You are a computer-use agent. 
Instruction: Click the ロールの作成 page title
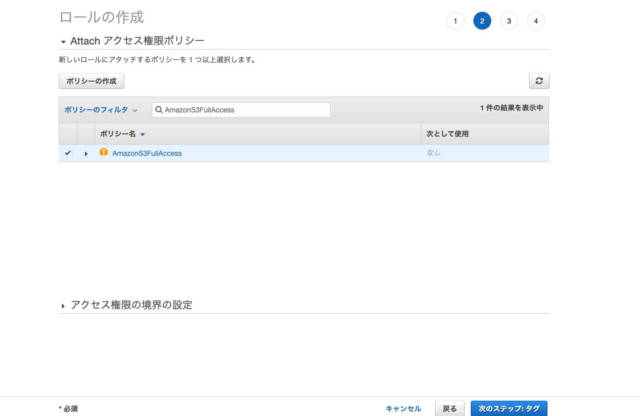102,17
